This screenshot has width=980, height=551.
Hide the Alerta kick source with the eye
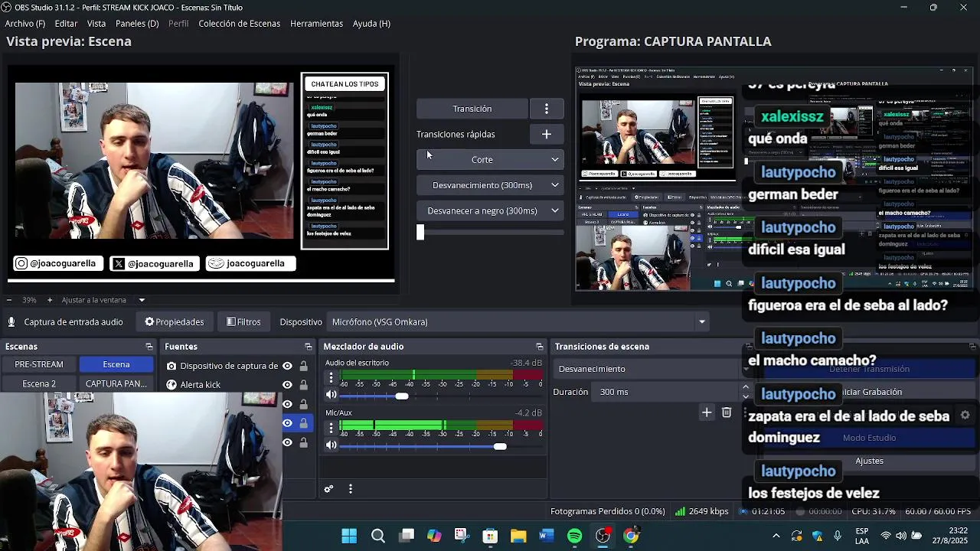coord(287,385)
